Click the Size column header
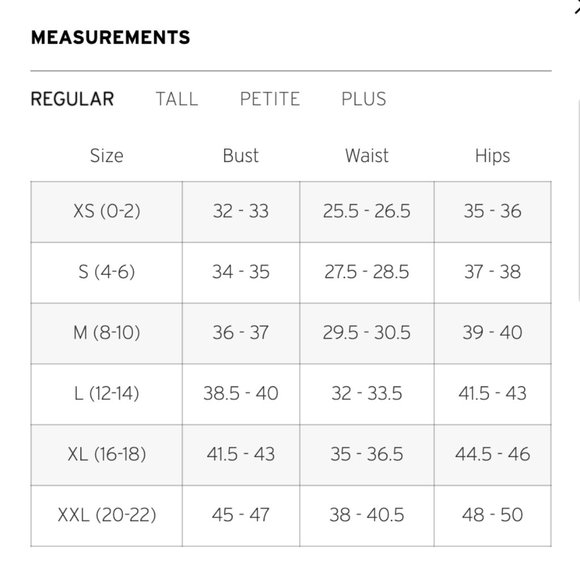 tap(107, 155)
